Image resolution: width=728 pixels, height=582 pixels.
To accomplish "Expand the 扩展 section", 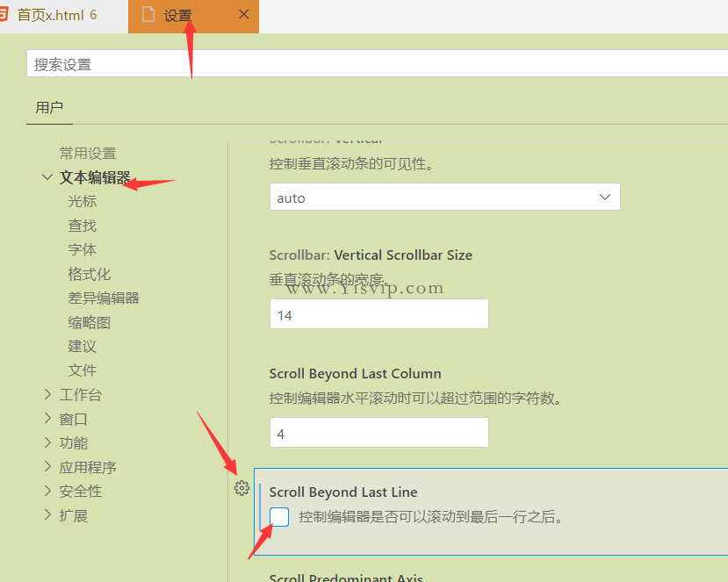I will tap(47, 515).
